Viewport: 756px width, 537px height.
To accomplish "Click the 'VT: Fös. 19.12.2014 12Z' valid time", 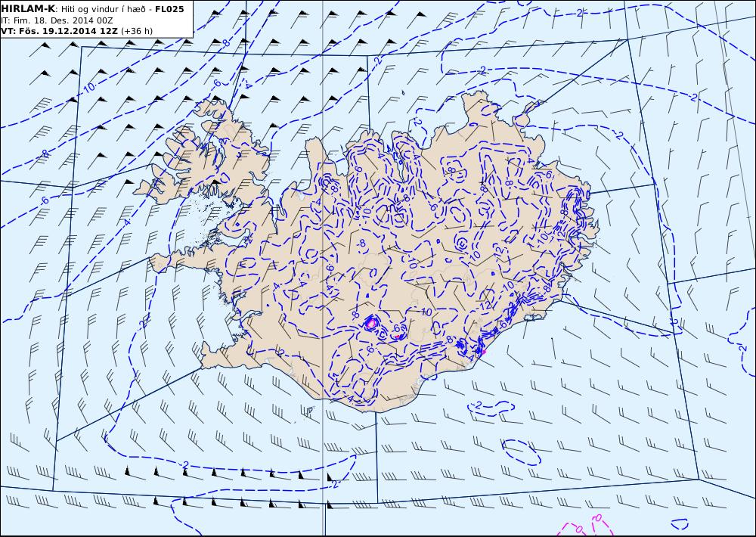I will (59, 31).
